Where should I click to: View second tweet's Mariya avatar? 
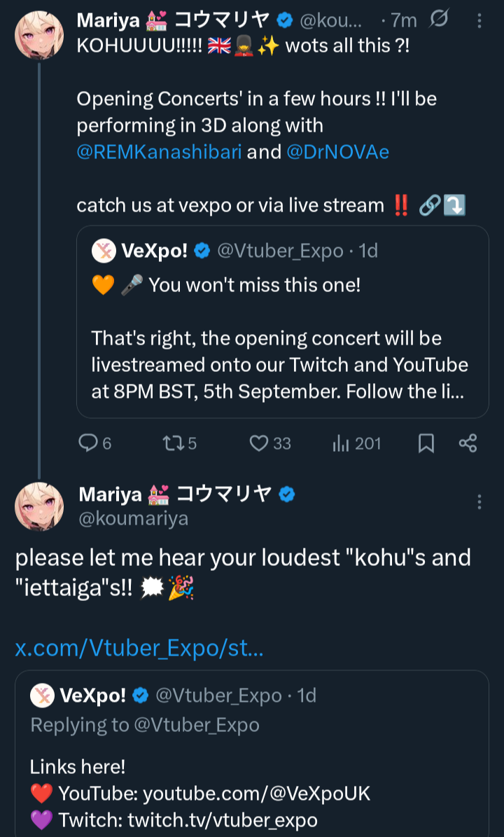(39, 506)
